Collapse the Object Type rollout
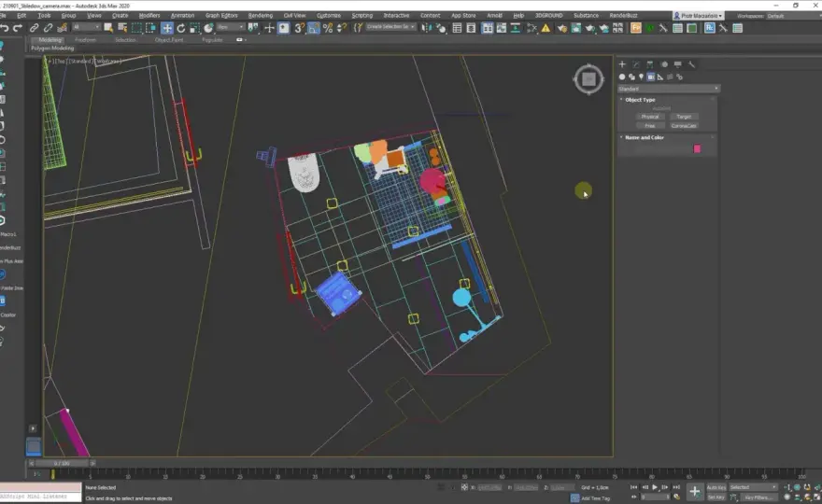The image size is (822, 504). pos(638,100)
